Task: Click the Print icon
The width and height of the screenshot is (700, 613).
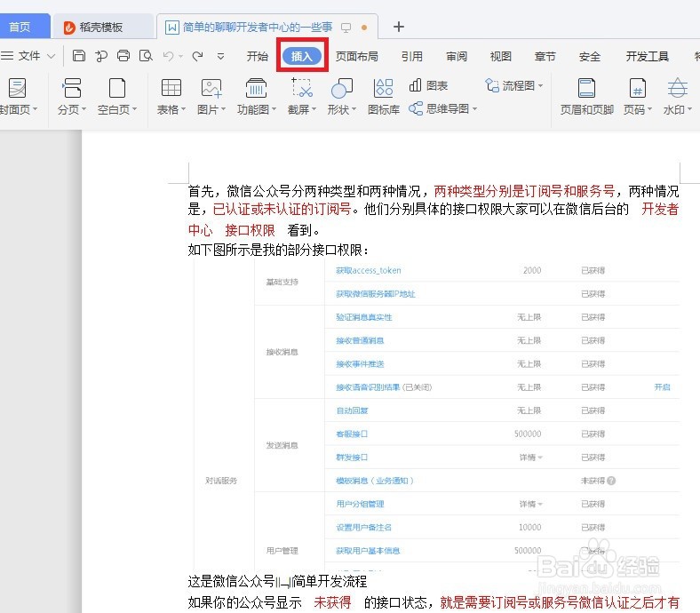Action: (123, 56)
